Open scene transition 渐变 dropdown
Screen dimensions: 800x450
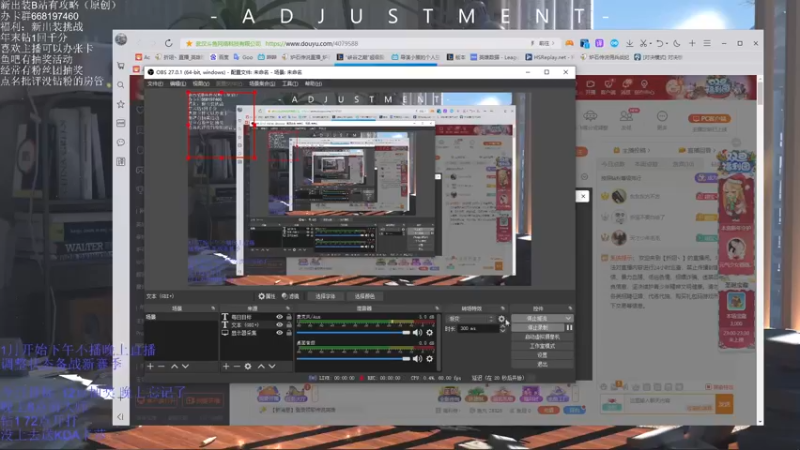point(470,319)
